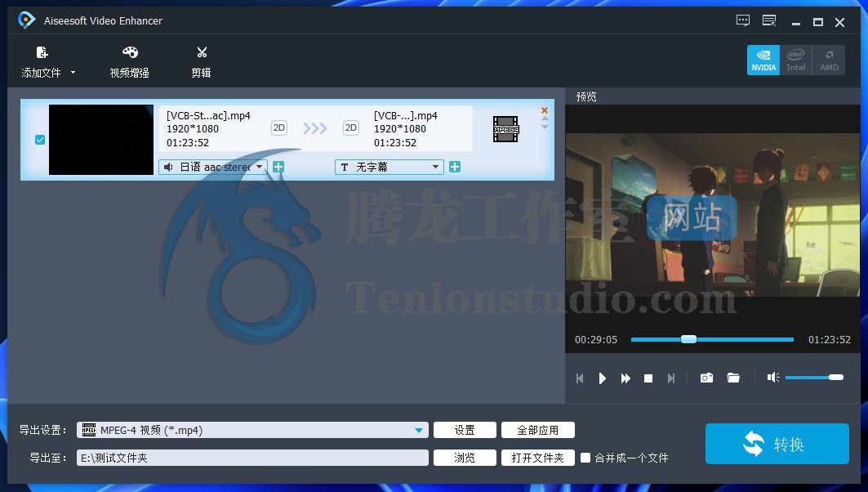Open Video Enhance (视频增强) tool
The image size is (868, 492).
130,61
